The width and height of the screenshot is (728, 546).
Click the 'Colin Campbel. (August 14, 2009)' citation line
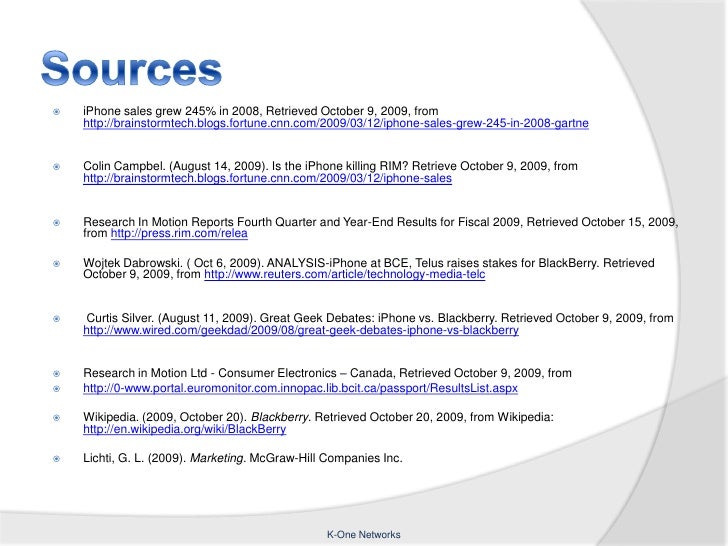330,166
